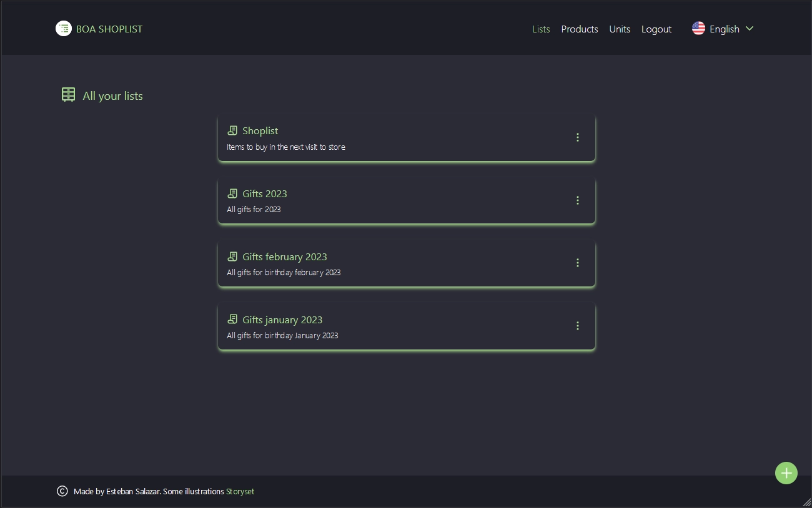Viewport: 812px width, 508px height.
Task: Open three-dot menu for Gifts february 2023
Action: pyautogui.click(x=577, y=263)
